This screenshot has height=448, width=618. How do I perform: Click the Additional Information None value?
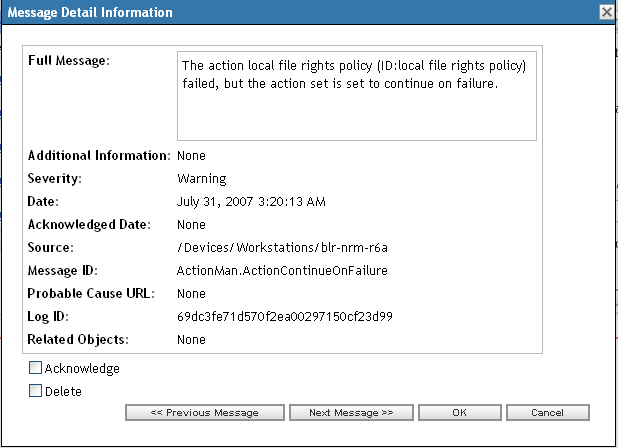click(x=191, y=156)
